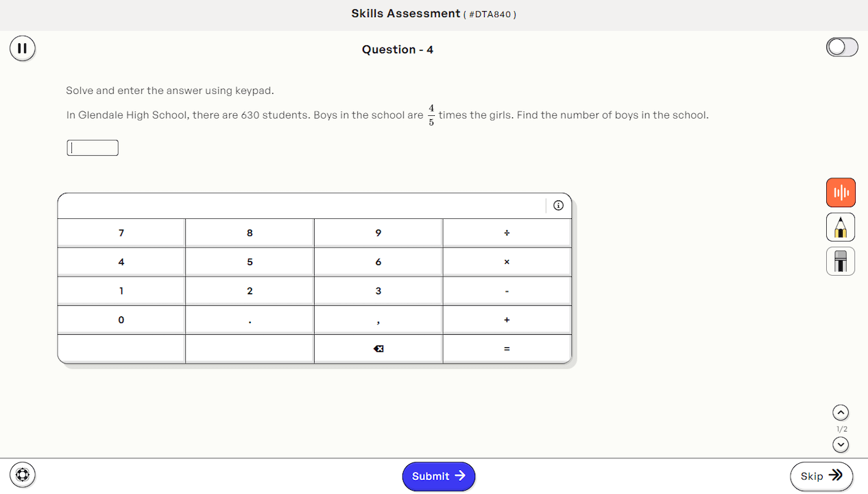Open the settings control at bottom left
Viewport: 868px width, 494px height.
[23, 474]
